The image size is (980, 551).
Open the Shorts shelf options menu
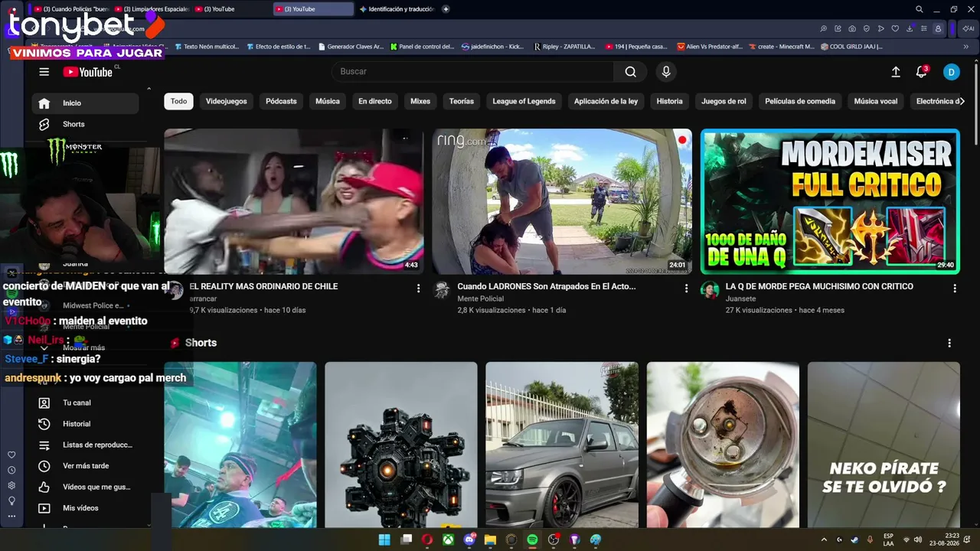coord(949,344)
